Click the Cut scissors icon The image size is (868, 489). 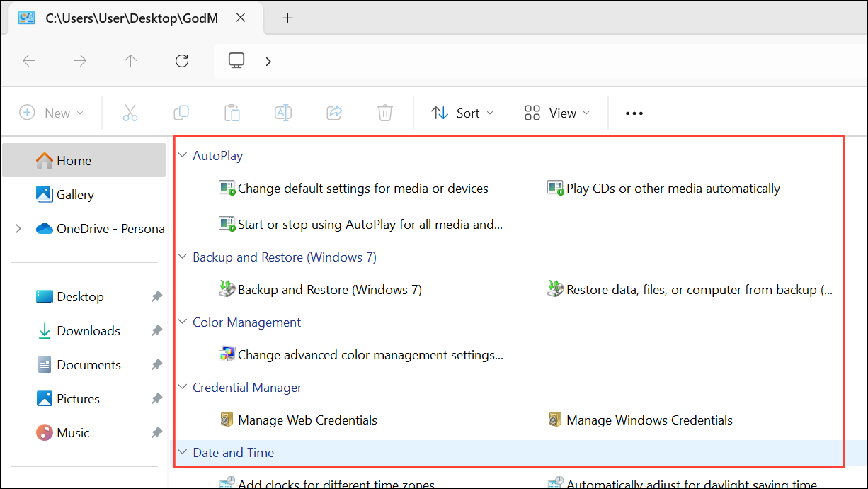130,113
